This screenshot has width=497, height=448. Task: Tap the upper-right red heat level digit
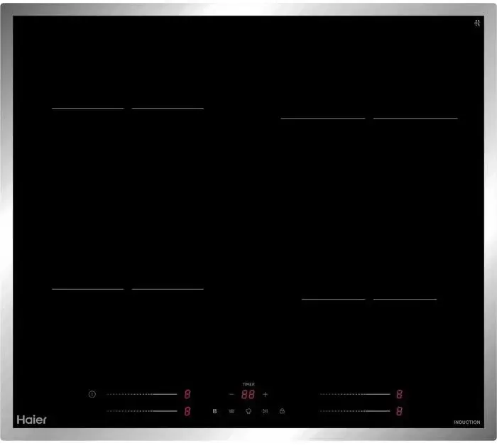[x=400, y=394]
